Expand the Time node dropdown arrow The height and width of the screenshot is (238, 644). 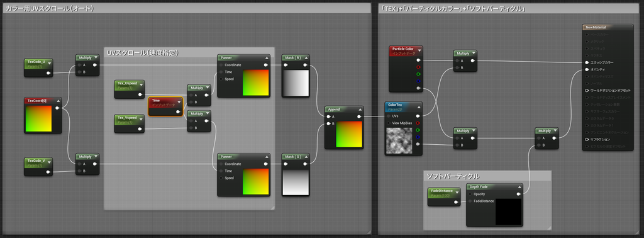pos(179,103)
